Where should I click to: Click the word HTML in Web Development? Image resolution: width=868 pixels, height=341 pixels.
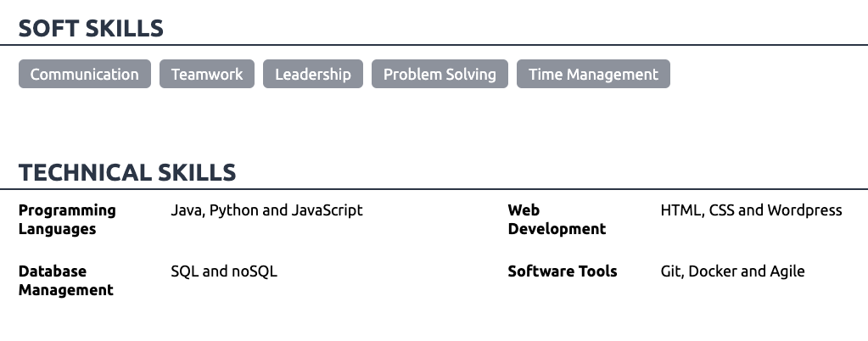(680, 210)
